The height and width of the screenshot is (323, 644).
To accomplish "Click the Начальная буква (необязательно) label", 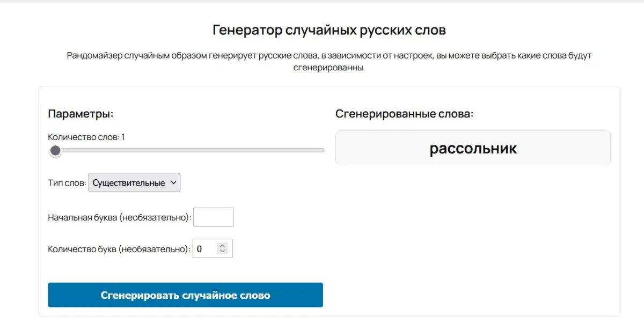I will 119,217.
